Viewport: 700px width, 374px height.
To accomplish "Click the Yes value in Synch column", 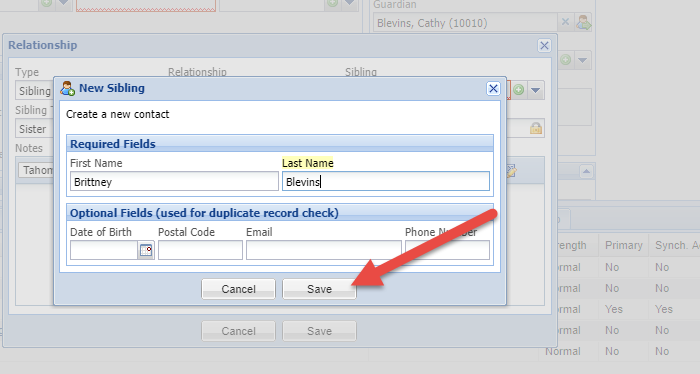I will pyautogui.click(x=664, y=309).
